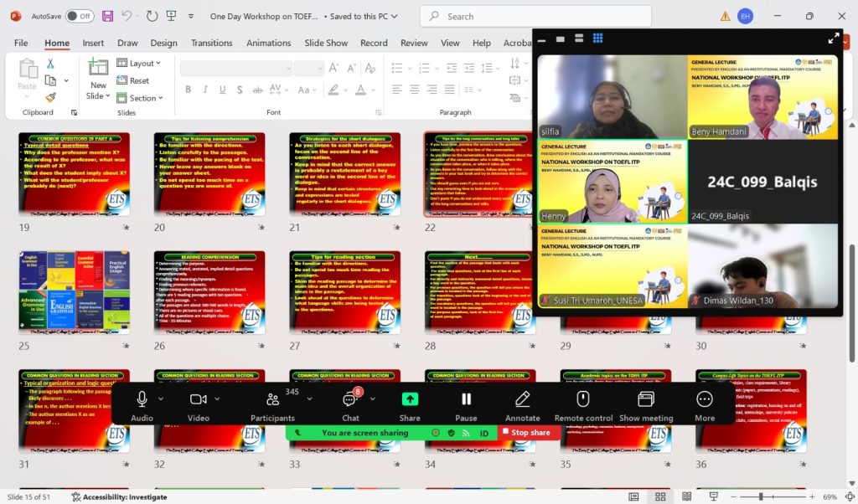
Task: Click Zoom Show meeting button
Action: (646, 405)
